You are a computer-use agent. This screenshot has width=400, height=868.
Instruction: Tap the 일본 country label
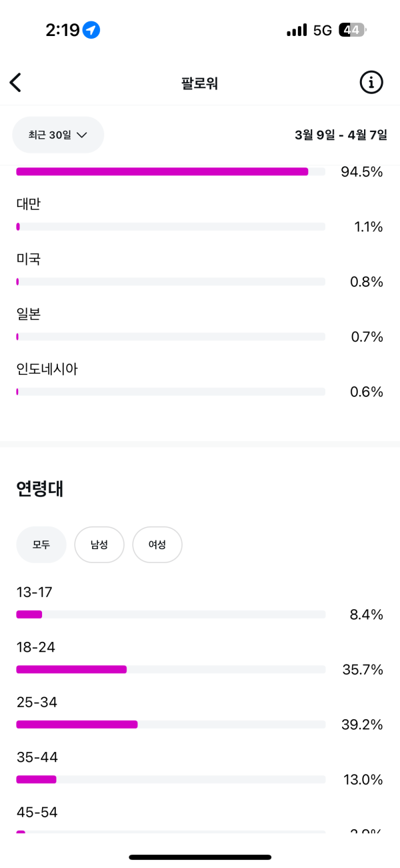29,314
